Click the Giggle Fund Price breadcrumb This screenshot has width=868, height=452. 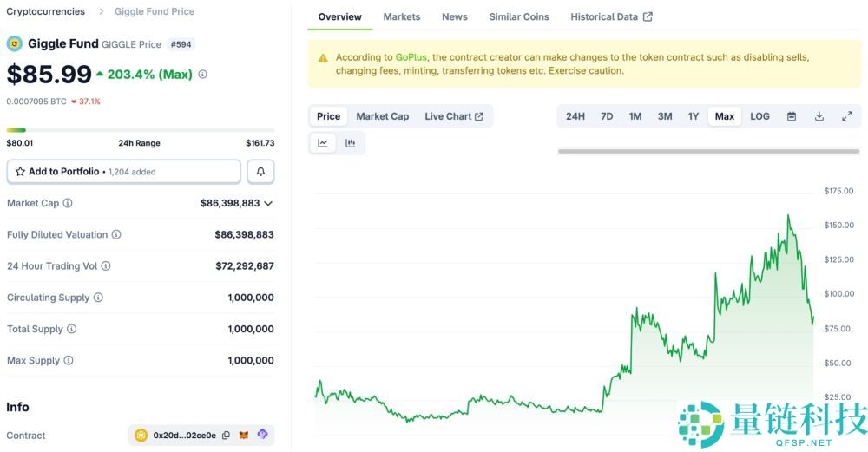point(155,11)
